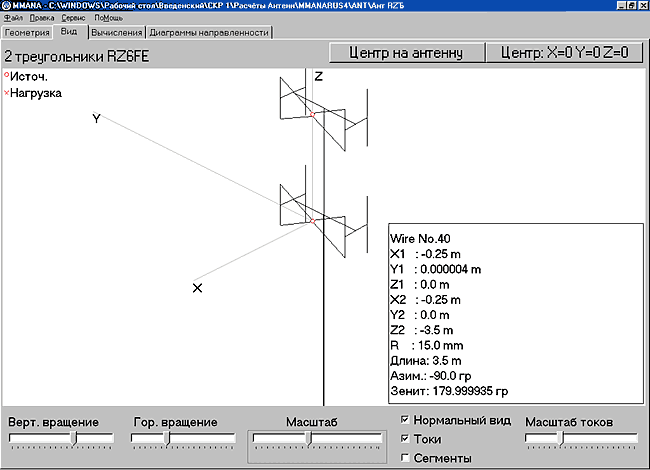Viewport: 650px width, 470px height.
Task: Open the Помощь menu
Action: click(108, 18)
